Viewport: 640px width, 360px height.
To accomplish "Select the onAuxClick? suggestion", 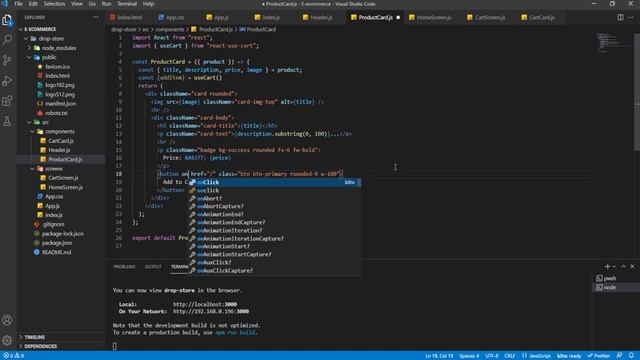I will (274, 262).
